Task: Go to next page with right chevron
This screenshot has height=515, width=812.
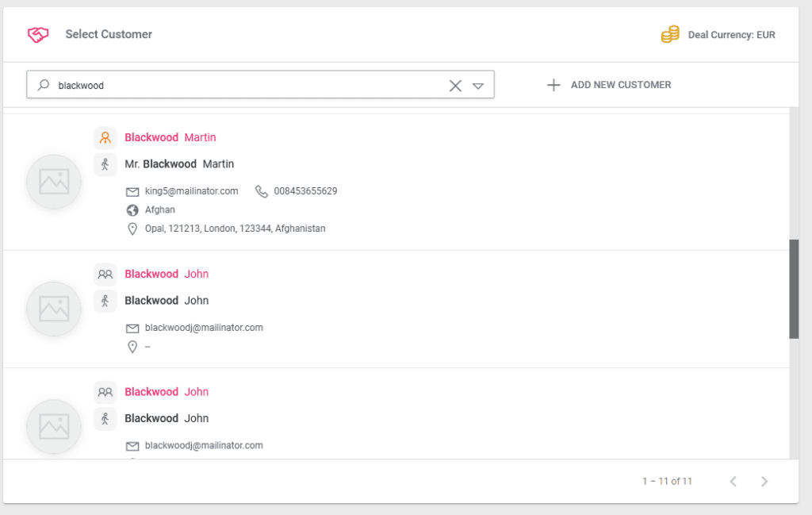Action: coord(764,481)
